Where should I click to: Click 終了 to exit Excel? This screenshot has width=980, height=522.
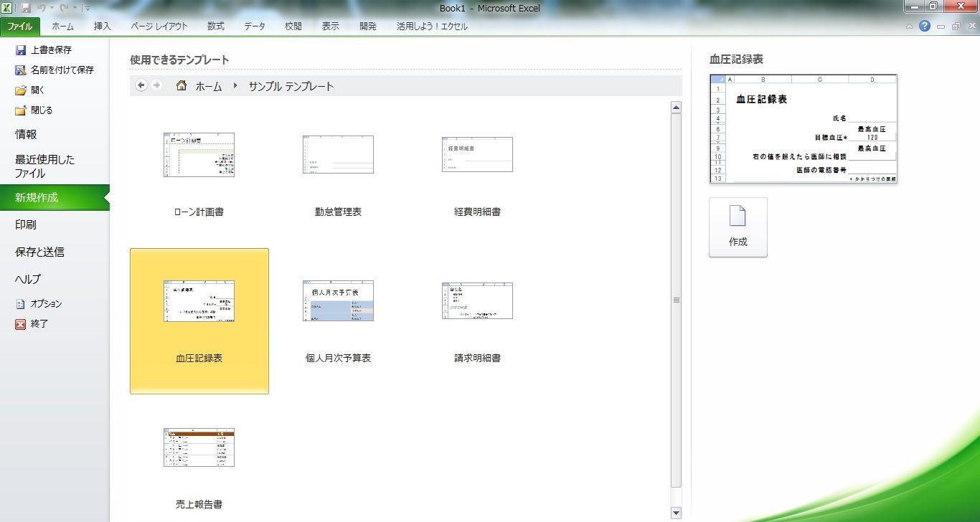pos(32,324)
